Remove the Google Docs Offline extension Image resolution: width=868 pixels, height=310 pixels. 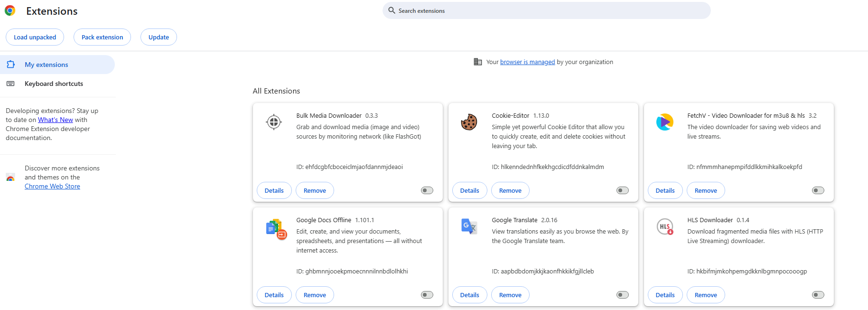315,295
